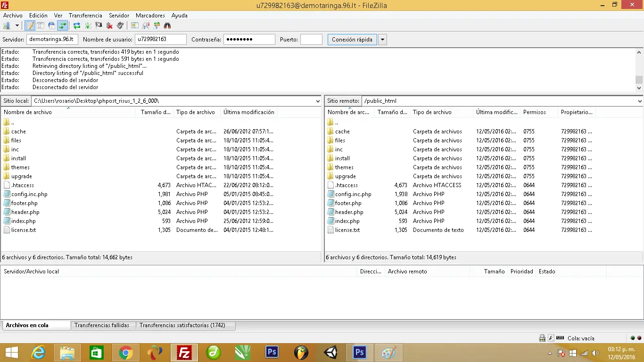Focus the Nombre de usuario field
Screen dimensions: 644x362
click(x=161, y=40)
